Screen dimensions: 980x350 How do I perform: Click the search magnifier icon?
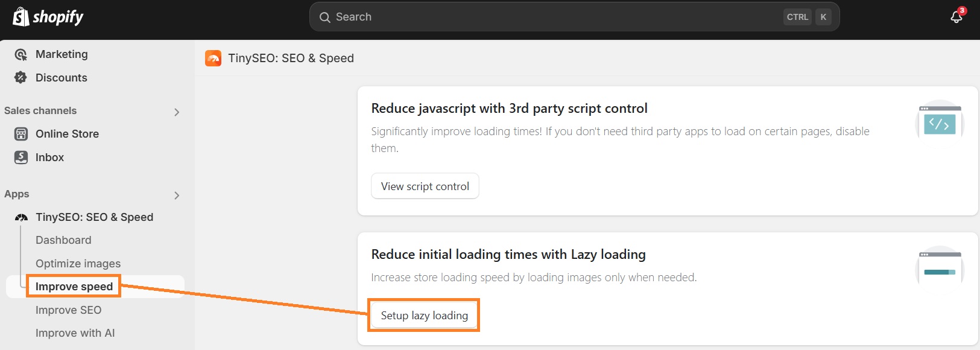325,17
